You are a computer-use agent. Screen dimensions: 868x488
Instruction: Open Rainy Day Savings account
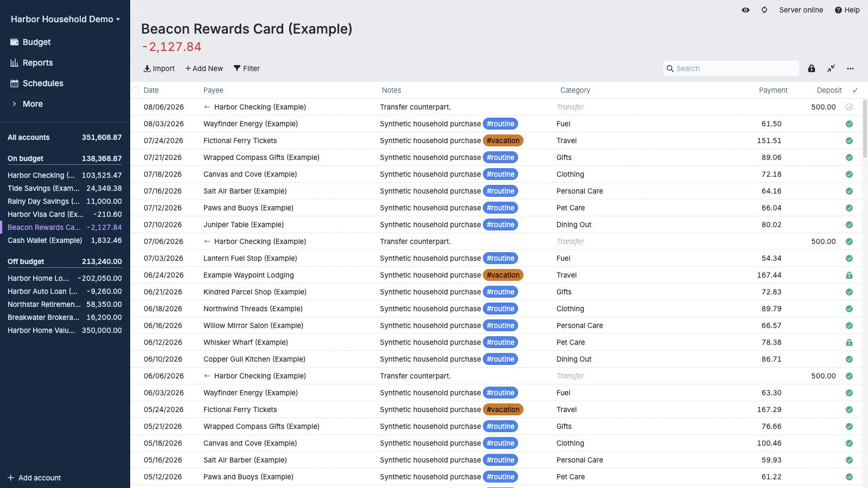[65, 201]
